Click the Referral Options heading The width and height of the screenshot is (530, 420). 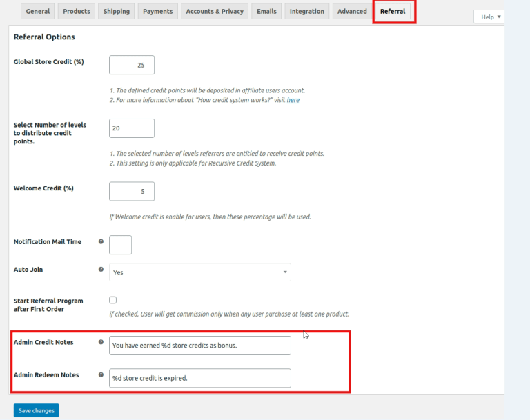pos(44,37)
